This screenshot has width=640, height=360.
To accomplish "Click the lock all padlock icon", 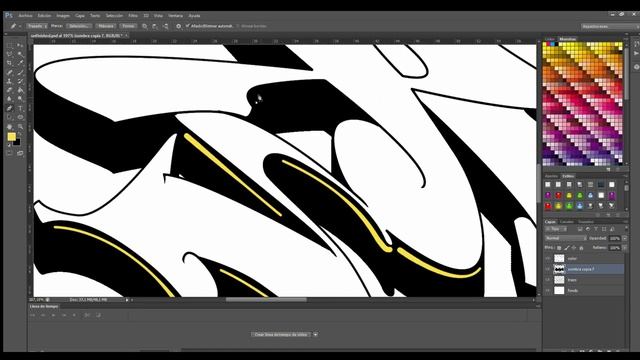I will (x=581, y=248).
